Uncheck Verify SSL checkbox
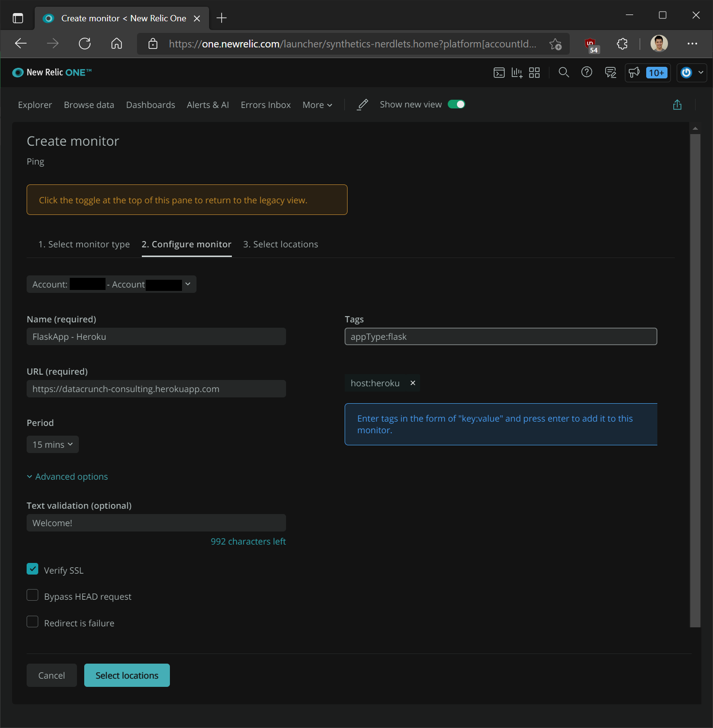The image size is (713, 728). point(32,569)
